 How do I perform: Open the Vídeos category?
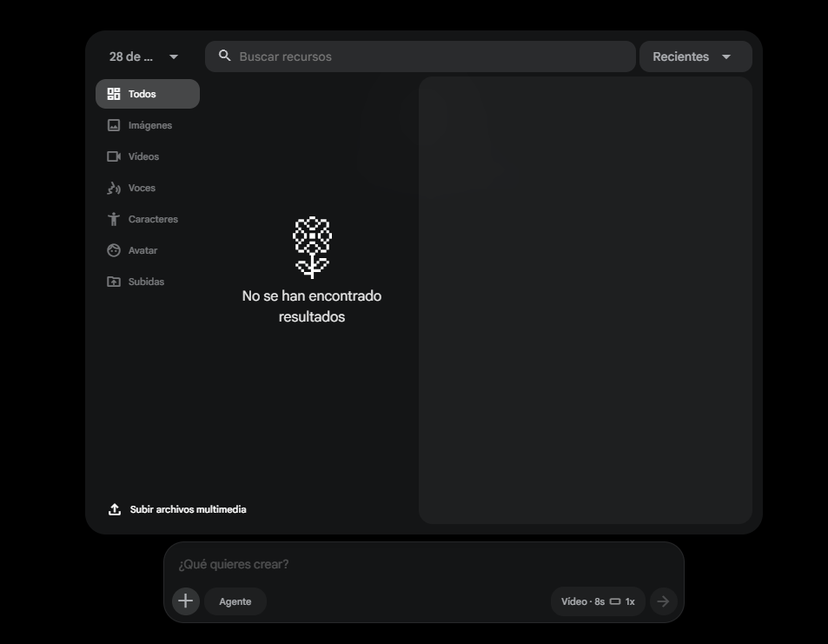tap(148, 156)
